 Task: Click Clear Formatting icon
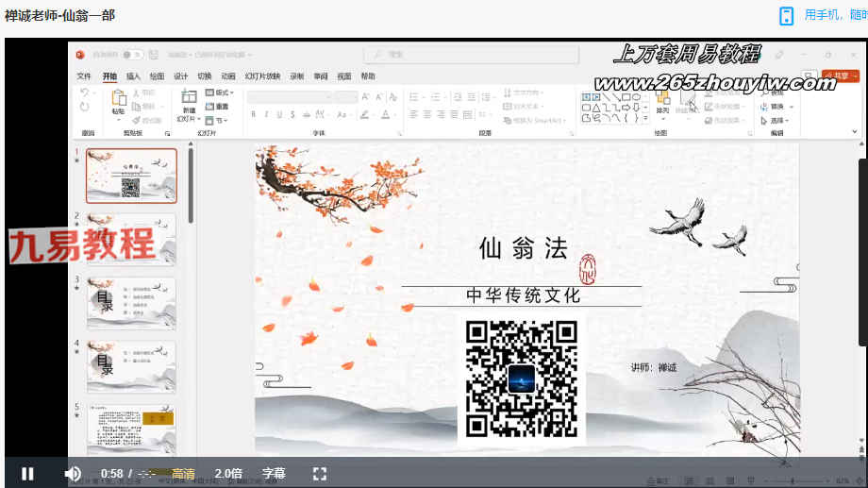point(393,97)
